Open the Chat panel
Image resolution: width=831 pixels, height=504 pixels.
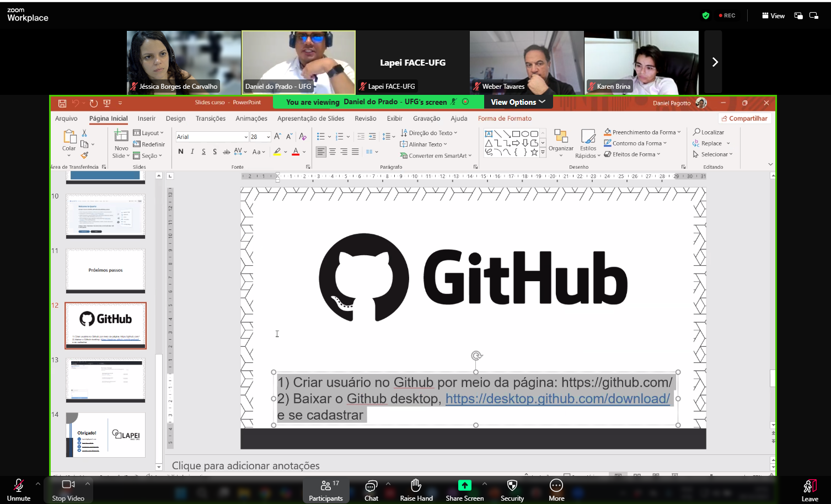coord(371,490)
